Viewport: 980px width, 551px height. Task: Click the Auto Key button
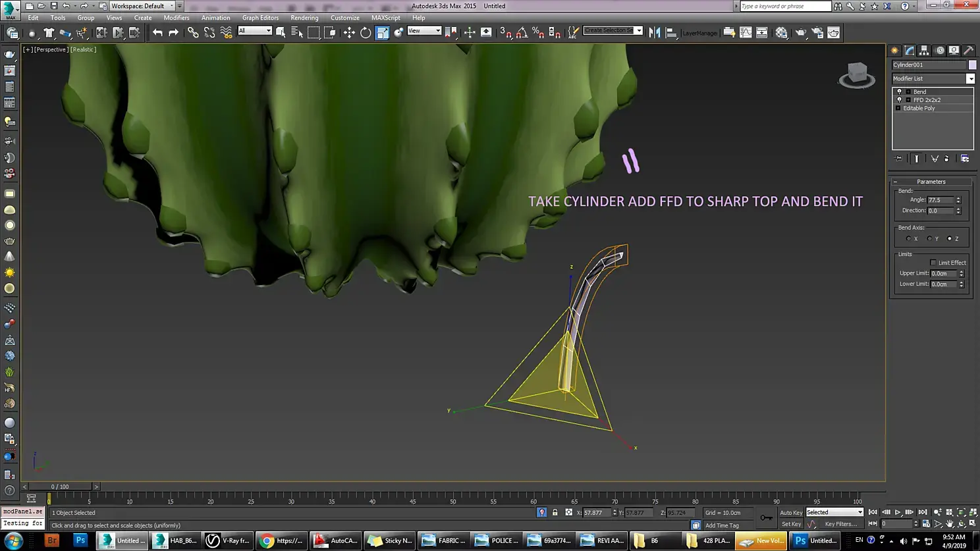click(x=790, y=513)
